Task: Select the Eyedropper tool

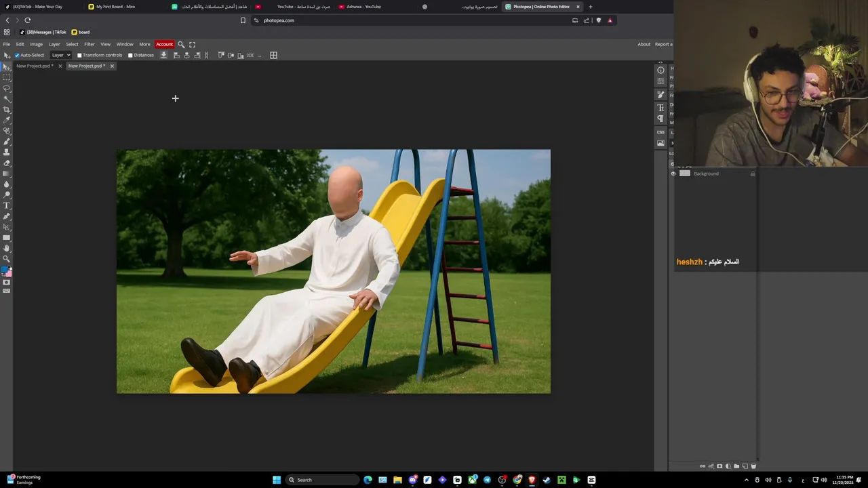Action: coord(7,120)
